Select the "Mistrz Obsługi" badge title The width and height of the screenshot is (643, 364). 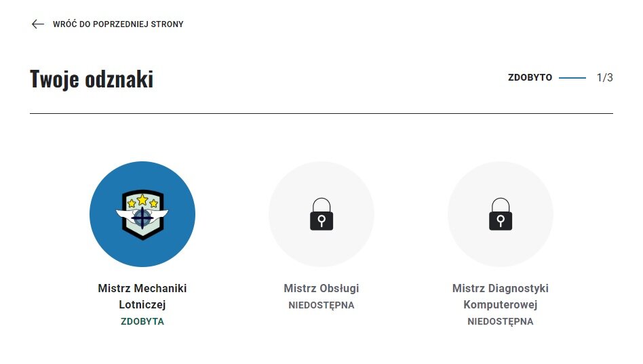click(x=321, y=288)
